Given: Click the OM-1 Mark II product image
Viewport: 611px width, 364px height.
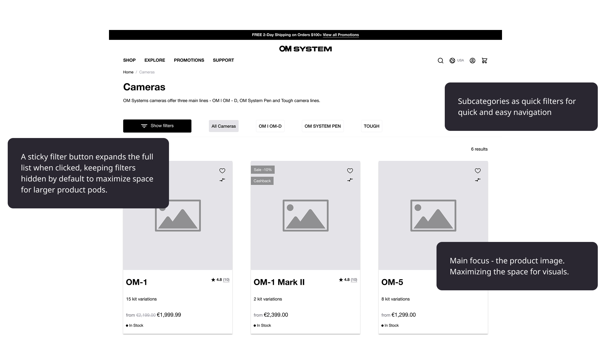Looking at the screenshot, I should point(305,215).
